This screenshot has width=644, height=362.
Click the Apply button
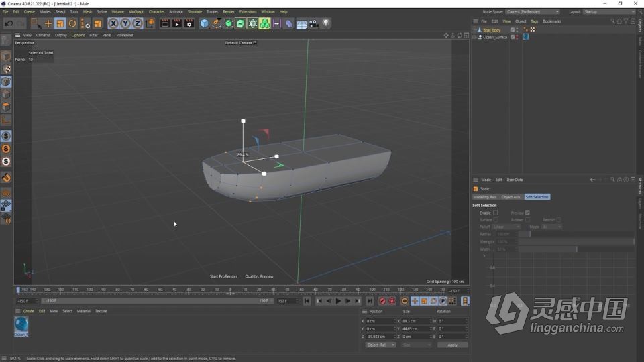(x=452, y=345)
